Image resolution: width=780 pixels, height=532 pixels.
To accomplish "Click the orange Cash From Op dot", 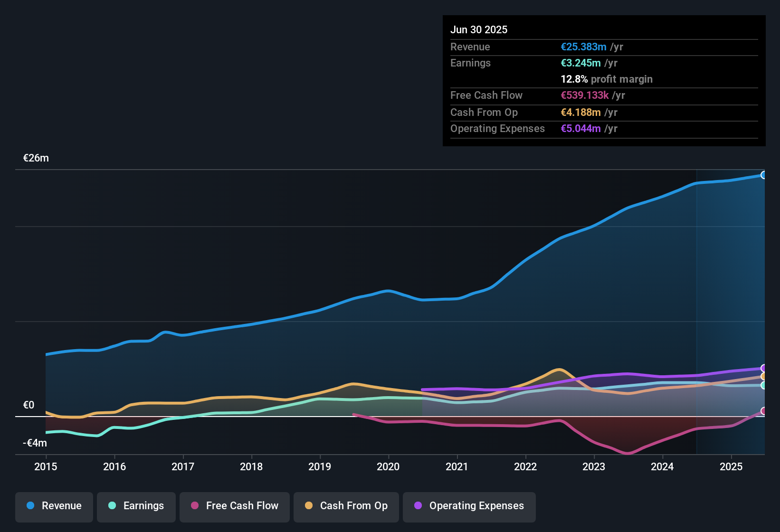I will [309, 506].
